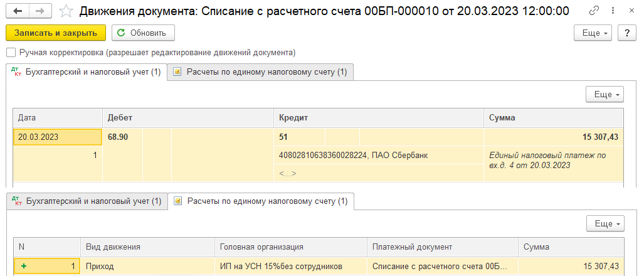Select the debit account 68.90 cell
Image resolution: width=644 pixels, height=276 pixels.
pyautogui.click(x=123, y=137)
